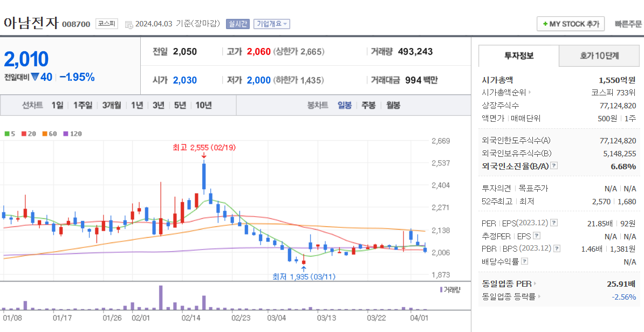Screen dimensions: 644x332
Task: Click the blue down-triangle next to 전일대비 40
Action: [x=35, y=77]
